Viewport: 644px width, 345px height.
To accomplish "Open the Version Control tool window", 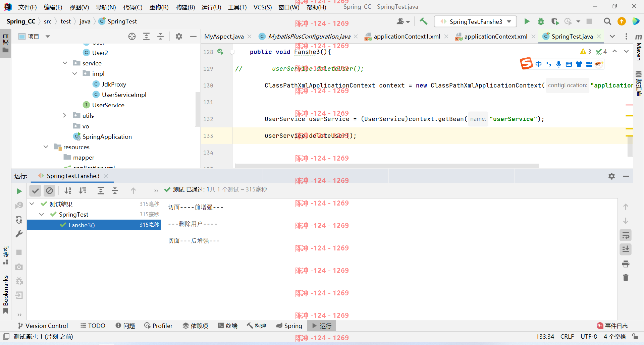I will (43, 326).
